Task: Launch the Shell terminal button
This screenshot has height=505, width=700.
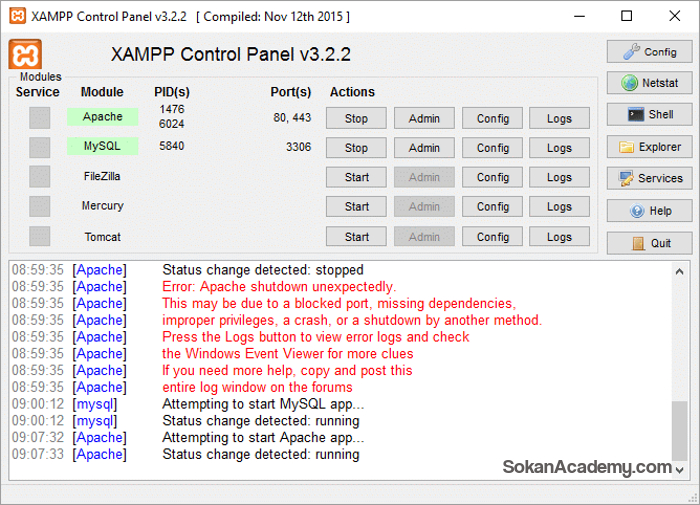Action: 649,114
